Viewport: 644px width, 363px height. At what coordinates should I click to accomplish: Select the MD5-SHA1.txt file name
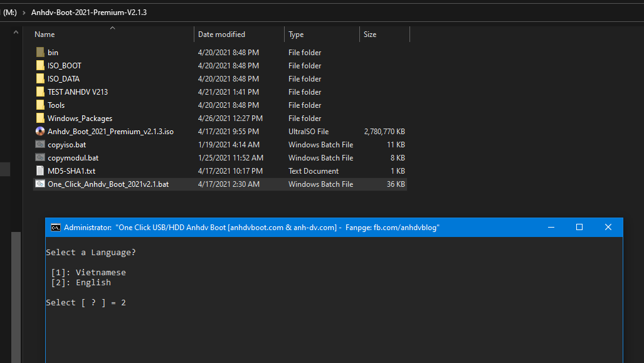click(x=71, y=171)
